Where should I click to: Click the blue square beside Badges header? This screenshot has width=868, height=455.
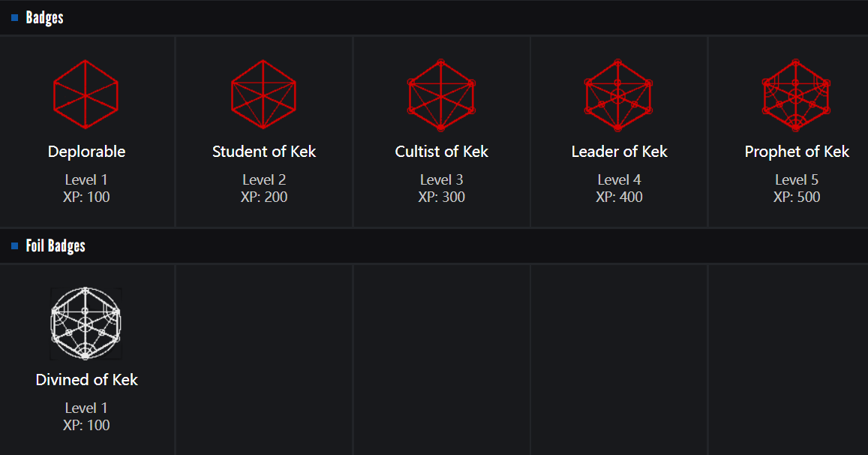pyautogui.click(x=14, y=18)
